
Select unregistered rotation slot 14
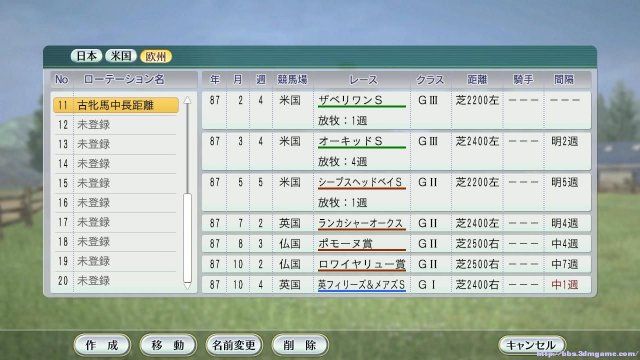pos(116,164)
